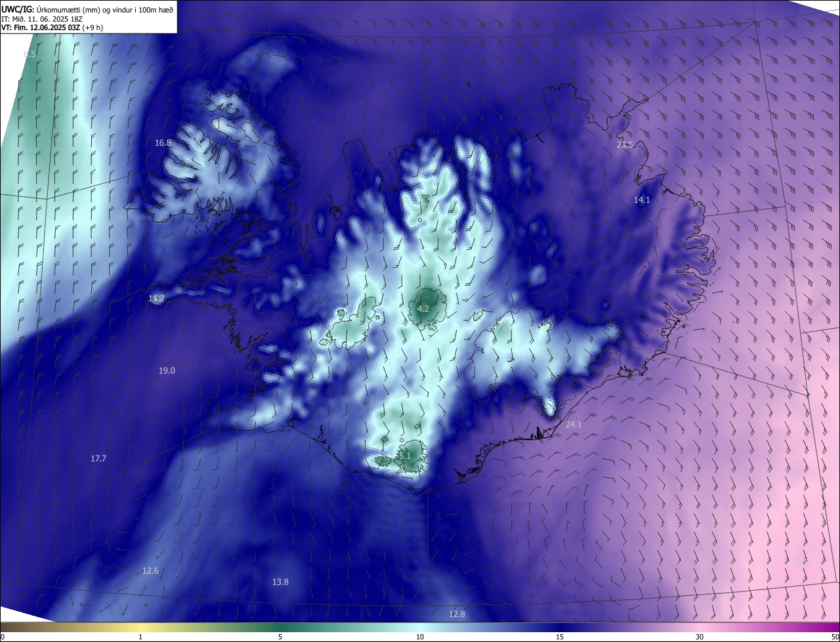Click the 13.8 value label
840x642 pixels.
[280, 582]
